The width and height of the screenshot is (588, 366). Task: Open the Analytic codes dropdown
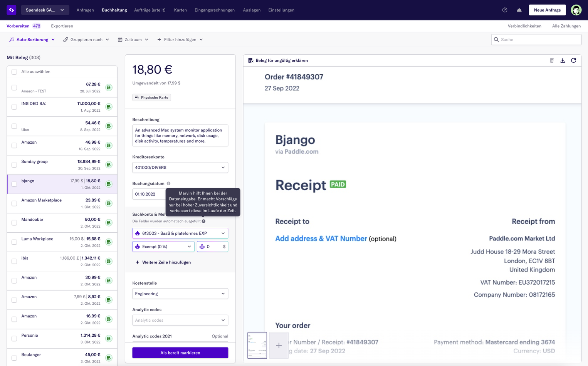pyautogui.click(x=180, y=320)
